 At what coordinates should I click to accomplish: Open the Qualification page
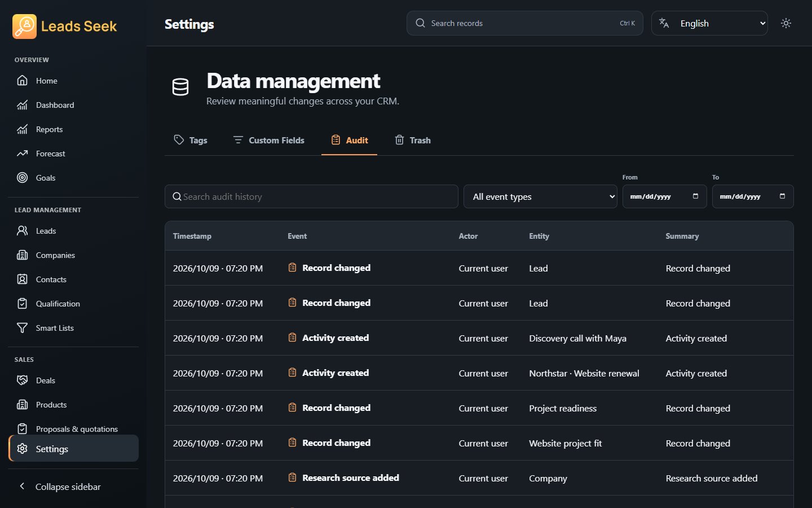click(73, 304)
